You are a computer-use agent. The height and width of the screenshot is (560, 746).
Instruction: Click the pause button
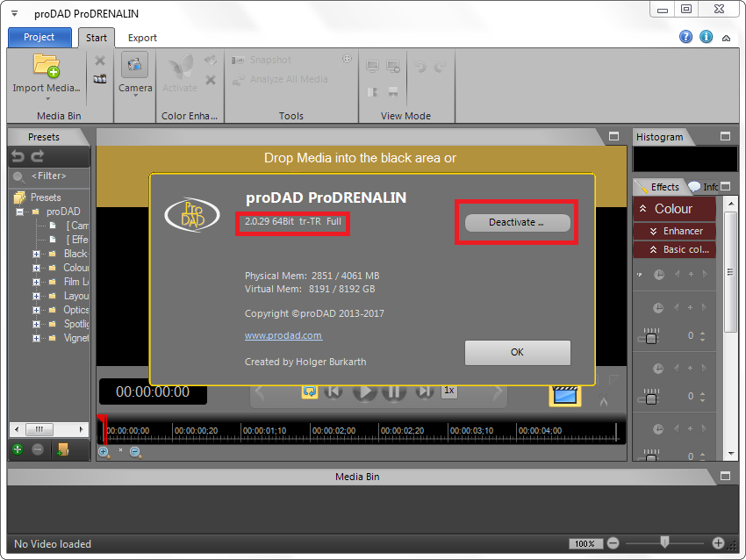pos(394,392)
